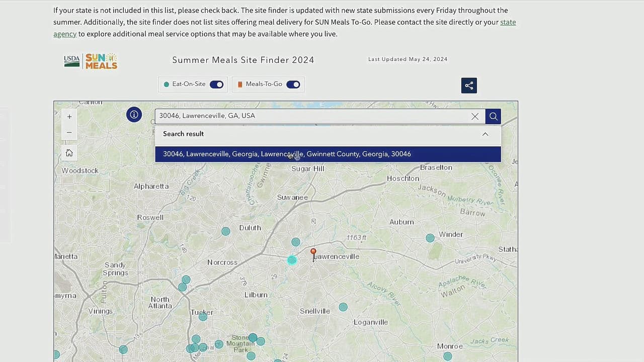Toggle the Meals-To-Go switch
Viewport: 644px width, 362px height.
(293, 84)
